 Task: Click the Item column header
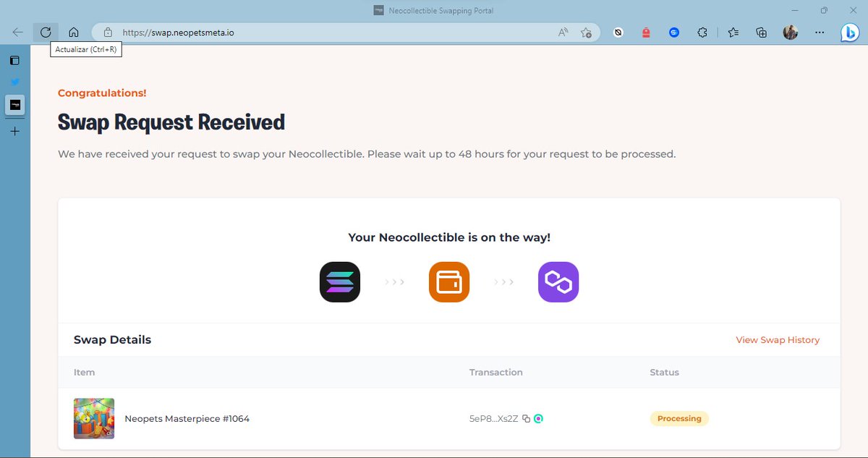click(x=84, y=373)
